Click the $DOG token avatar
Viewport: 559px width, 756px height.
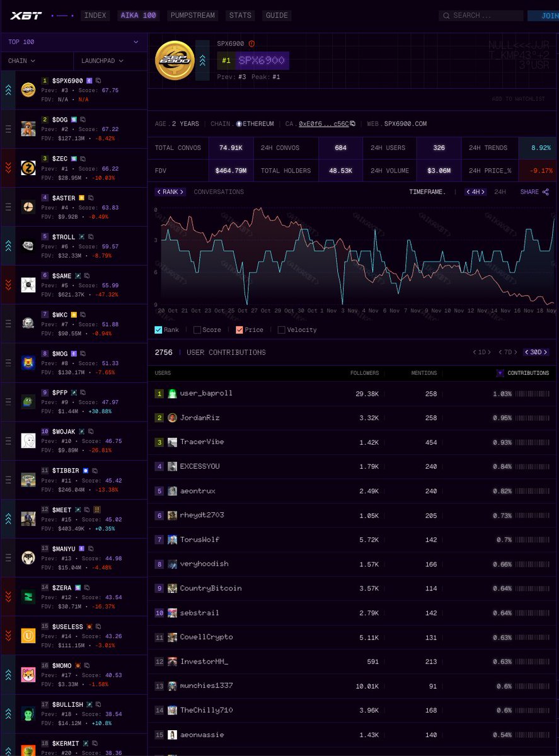click(28, 129)
